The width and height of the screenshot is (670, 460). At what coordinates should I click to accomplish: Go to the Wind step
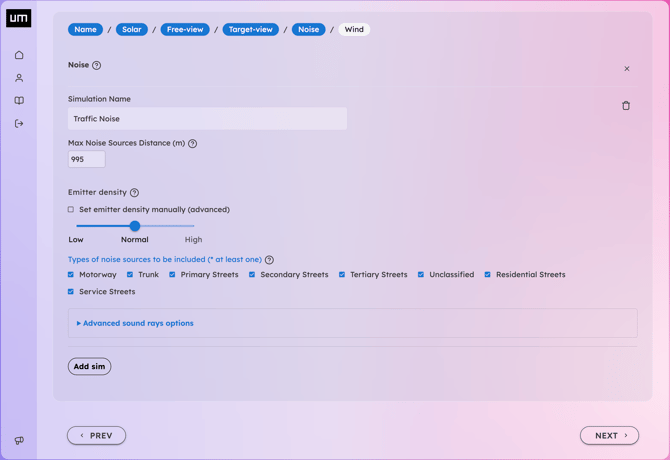pos(354,29)
